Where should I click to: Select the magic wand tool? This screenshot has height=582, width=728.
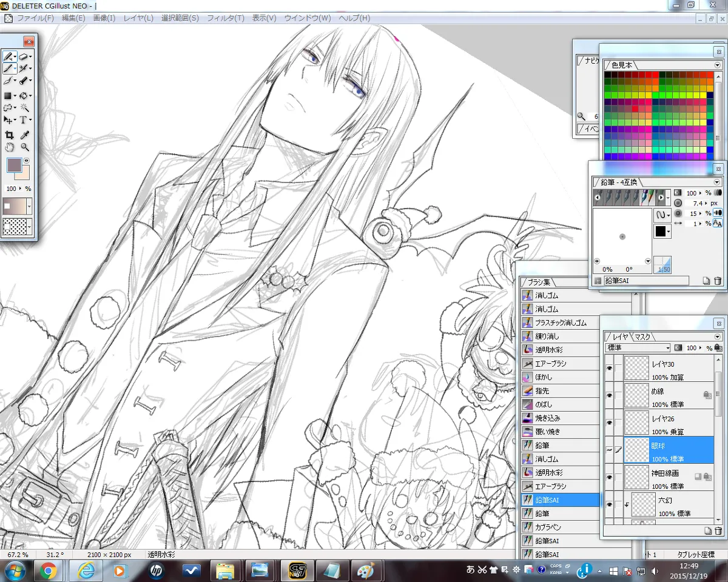point(24,108)
